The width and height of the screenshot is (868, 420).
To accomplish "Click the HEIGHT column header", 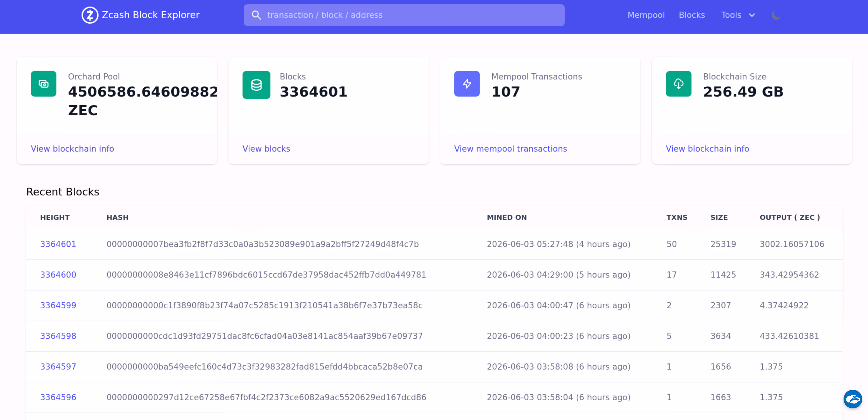I will (55, 217).
